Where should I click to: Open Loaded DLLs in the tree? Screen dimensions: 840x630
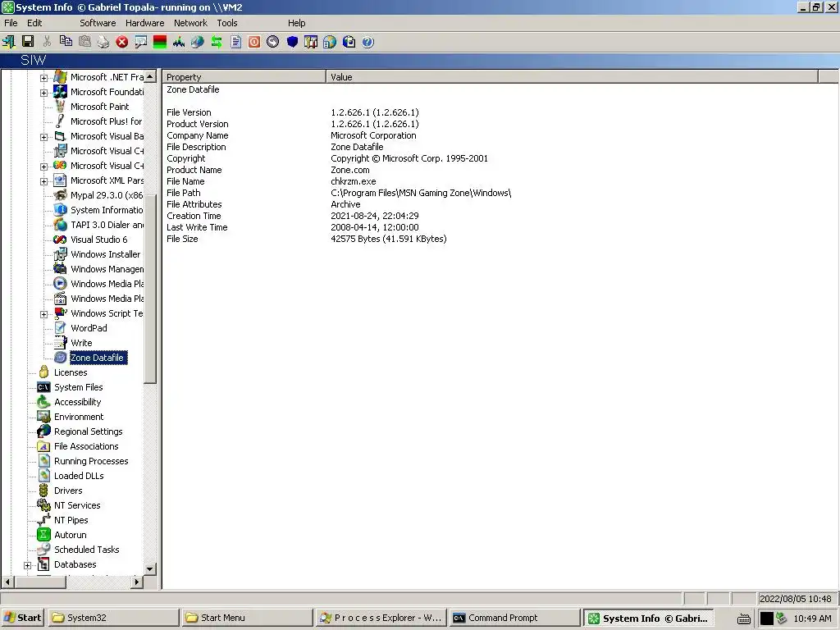click(x=79, y=476)
